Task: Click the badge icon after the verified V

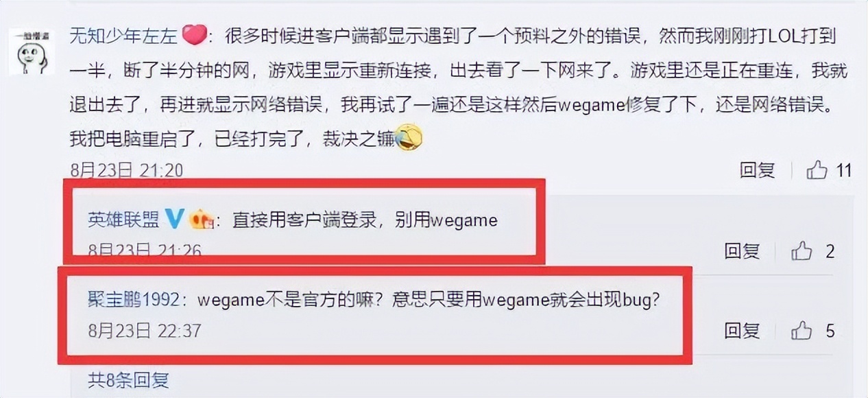Action: 202,220
